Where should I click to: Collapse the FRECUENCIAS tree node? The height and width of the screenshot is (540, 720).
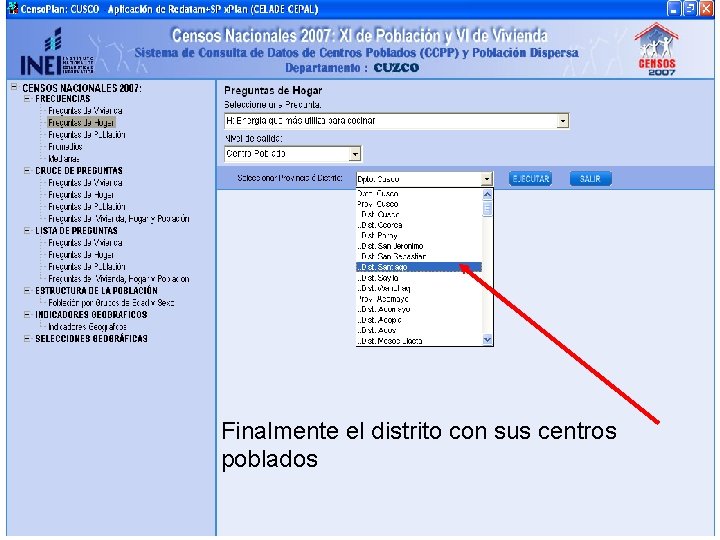tap(27, 99)
